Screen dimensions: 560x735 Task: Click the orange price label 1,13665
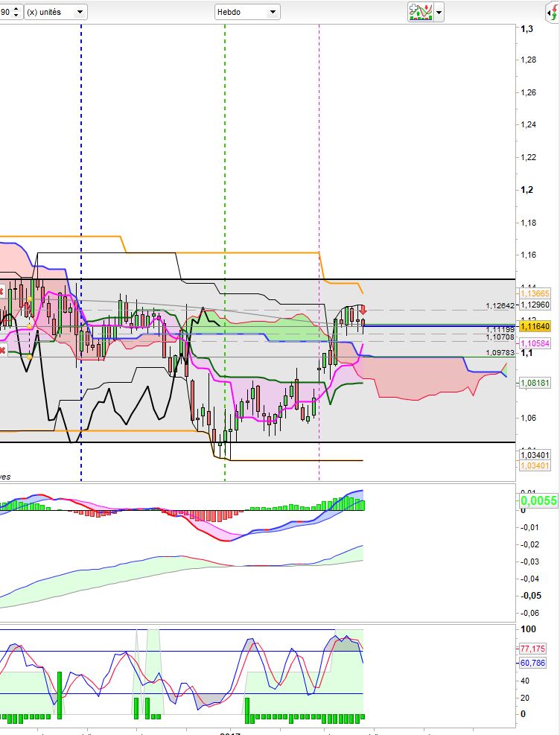tap(535, 293)
